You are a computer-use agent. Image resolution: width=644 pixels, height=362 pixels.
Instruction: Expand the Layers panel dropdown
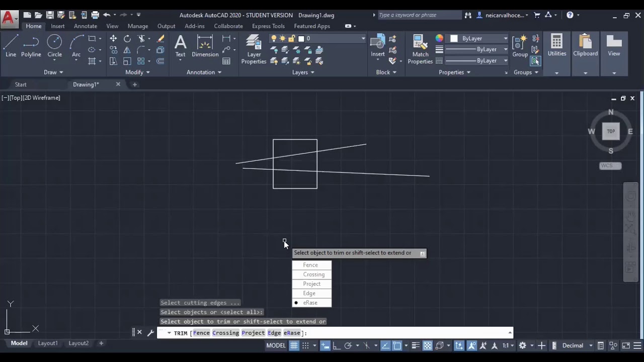(x=303, y=72)
